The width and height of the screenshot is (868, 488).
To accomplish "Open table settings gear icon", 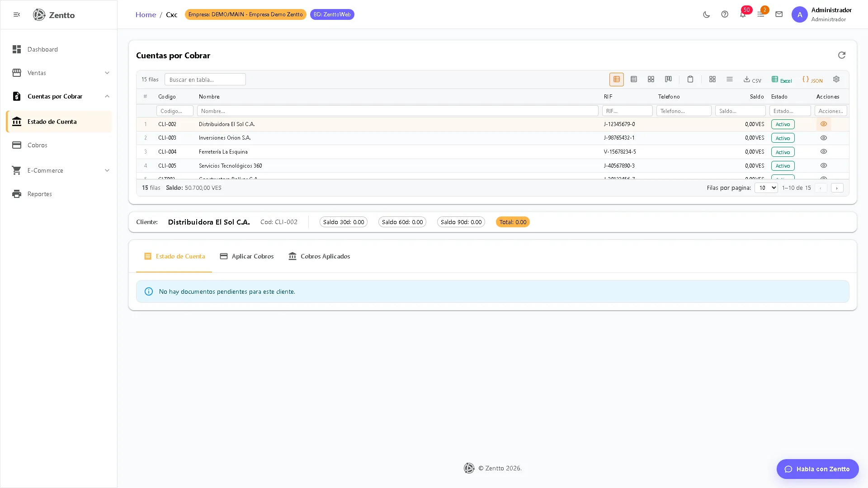I will 836,79.
